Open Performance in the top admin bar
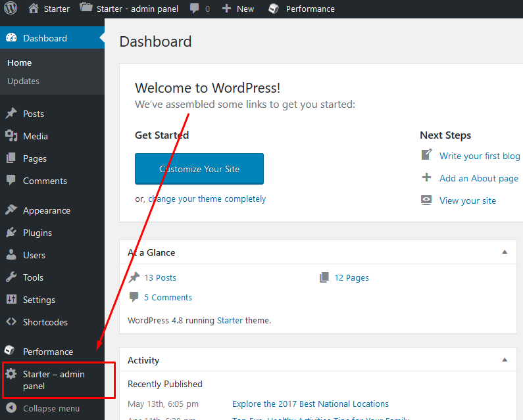Viewport: 523px width, 420px height. [309, 9]
